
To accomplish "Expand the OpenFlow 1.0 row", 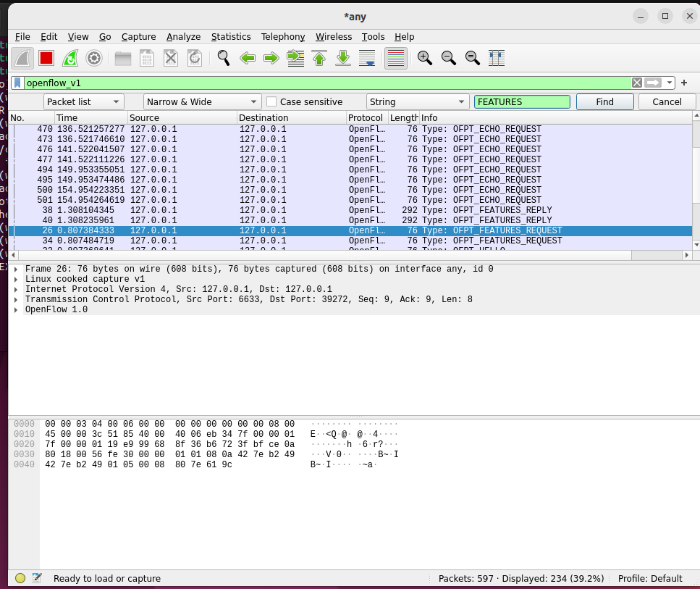I will coord(16,309).
